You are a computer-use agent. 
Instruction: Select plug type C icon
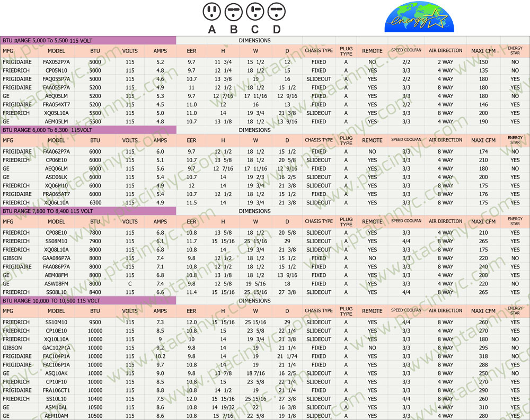[254, 12]
